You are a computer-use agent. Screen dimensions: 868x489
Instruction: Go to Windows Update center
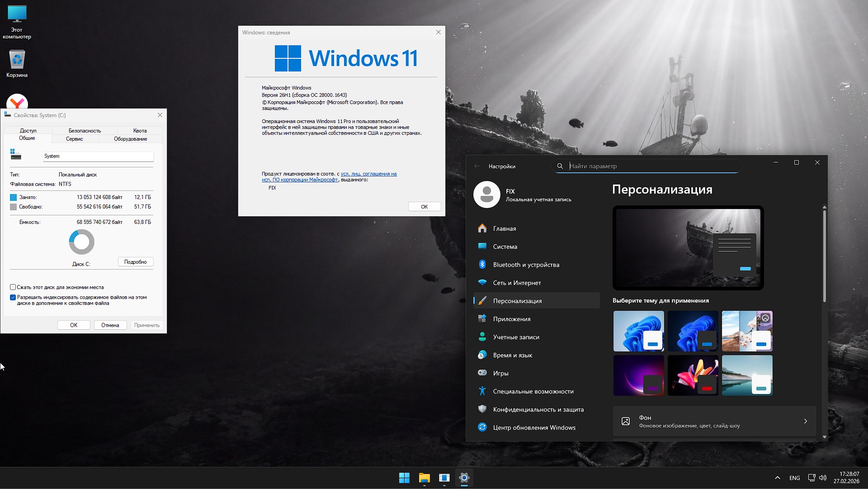click(534, 427)
